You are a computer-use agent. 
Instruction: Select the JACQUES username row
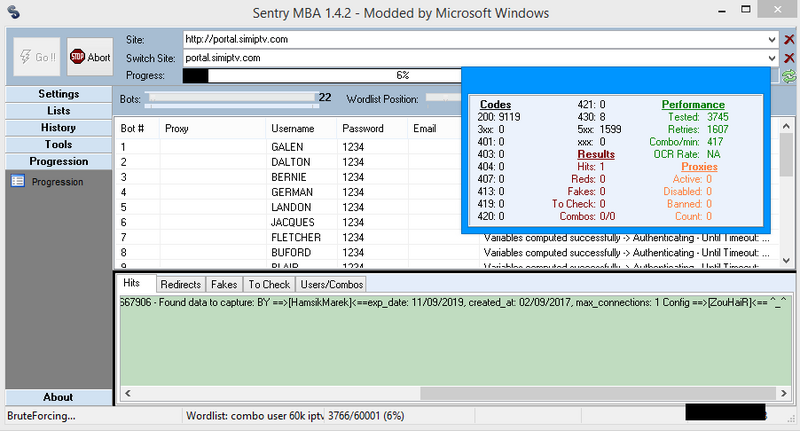[x=292, y=222]
